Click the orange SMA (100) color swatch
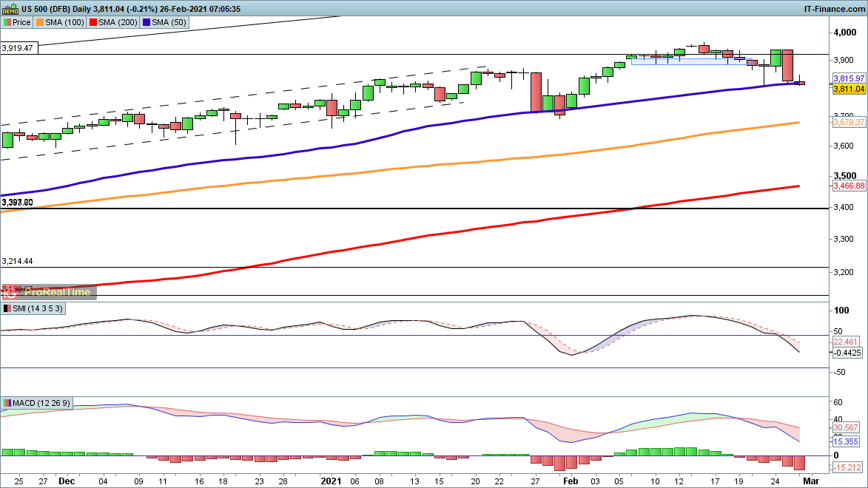The height and width of the screenshot is (488, 868). click(x=40, y=23)
